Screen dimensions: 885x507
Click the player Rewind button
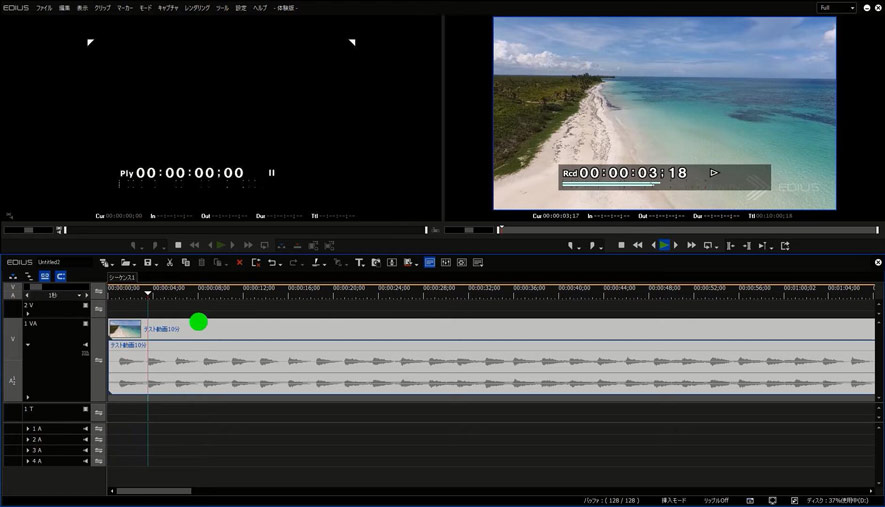[x=194, y=245]
